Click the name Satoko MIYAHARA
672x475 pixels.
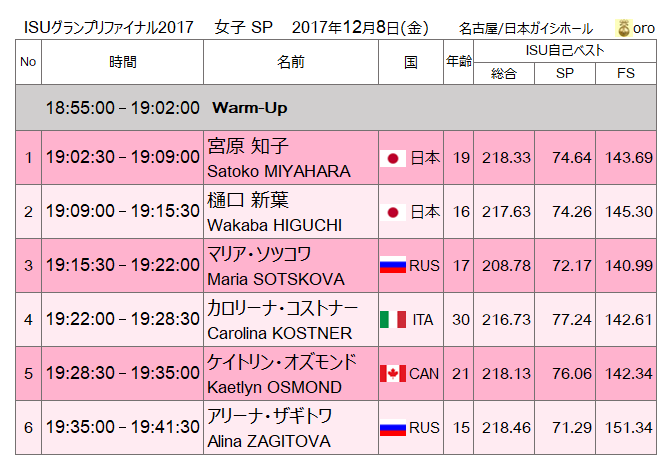pos(278,171)
